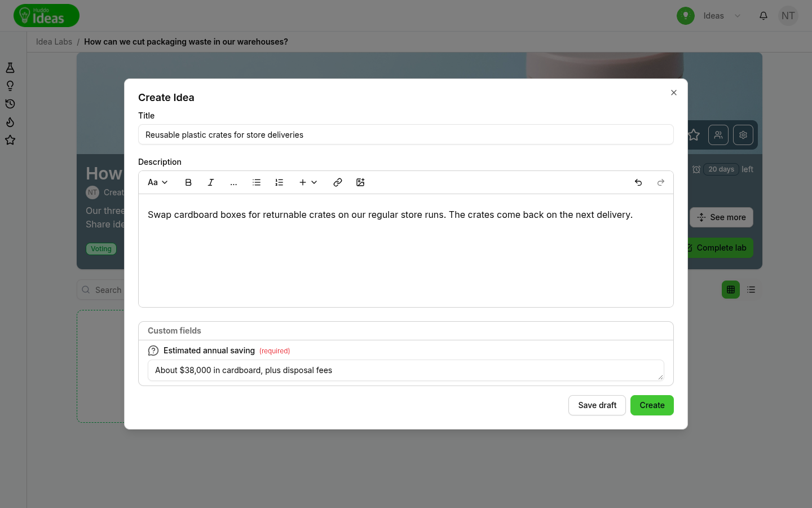812x508 pixels.
Task: Click into the description text area
Action: tap(406, 251)
